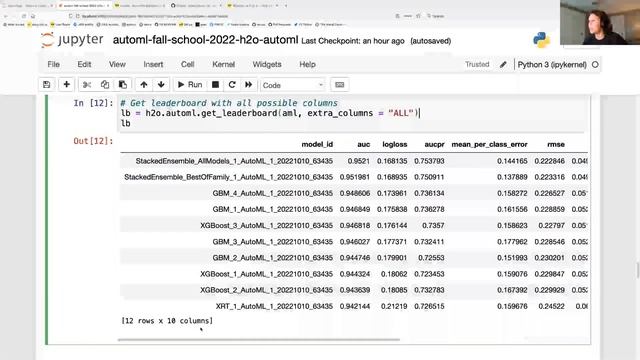Image resolution: width=640 pixels, height=360 pixels.
Task: Click the auc value 0.9521
Action: 359,161
